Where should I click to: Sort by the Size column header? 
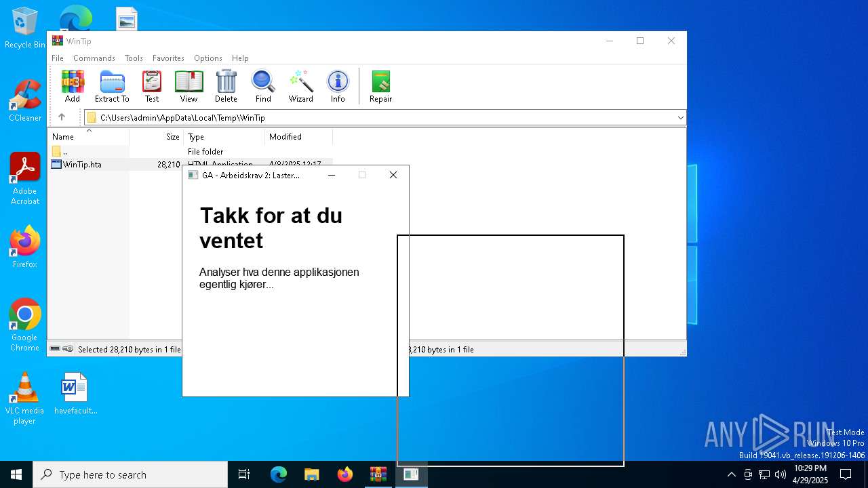pos(156,137)
